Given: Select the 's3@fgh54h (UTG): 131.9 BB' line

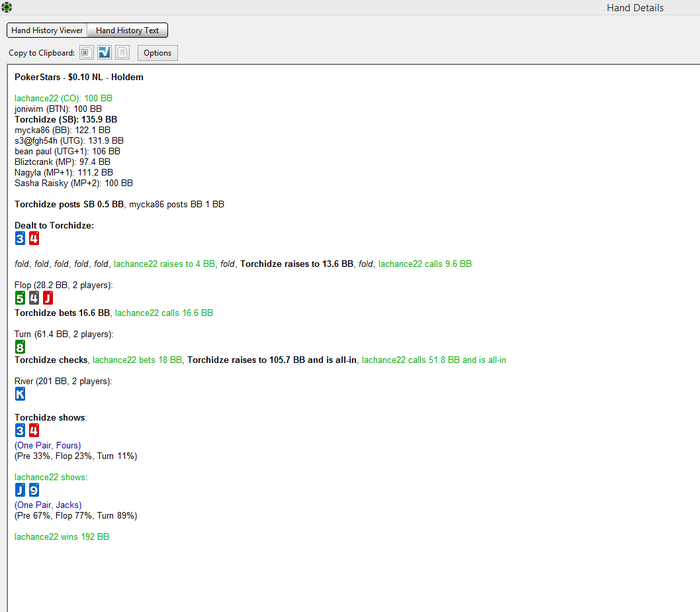Looking at the screenshot, I should [x=69, y=141].
